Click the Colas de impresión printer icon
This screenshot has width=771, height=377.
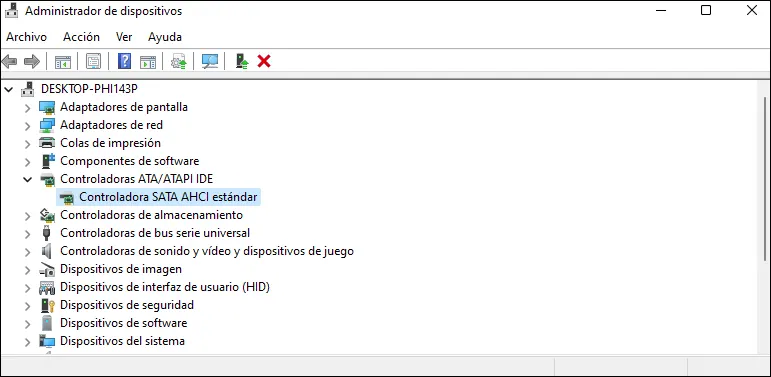point(47,143)
